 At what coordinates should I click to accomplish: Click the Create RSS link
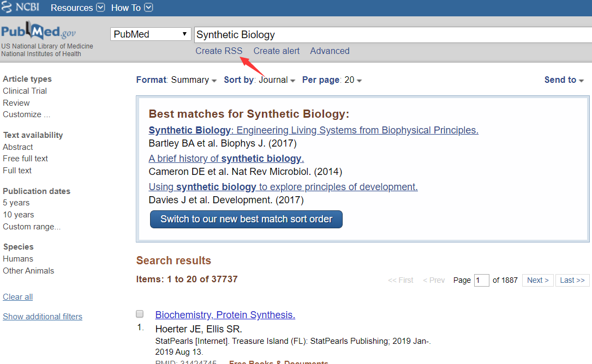pyautogui.click(x=219, y=51)
